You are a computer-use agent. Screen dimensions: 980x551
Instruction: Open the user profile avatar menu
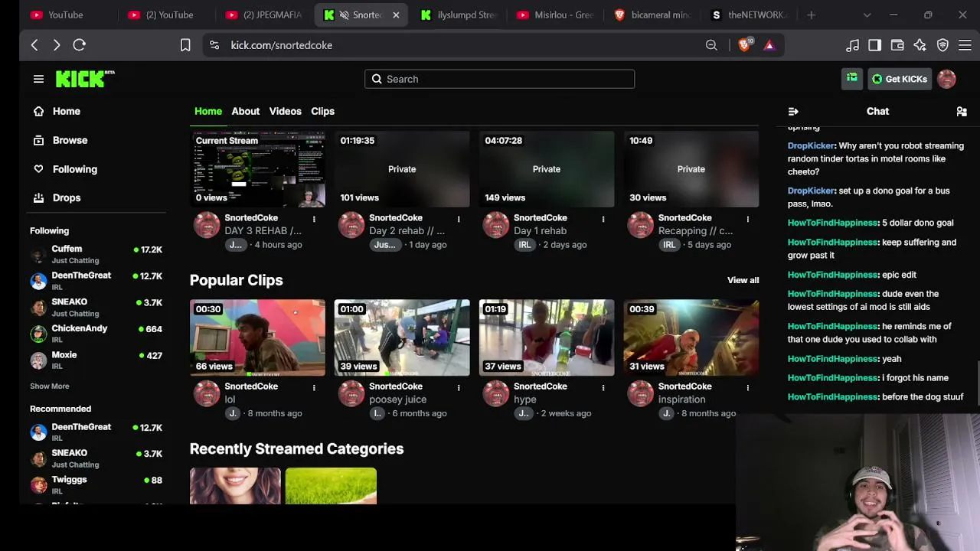coord(946,79)
